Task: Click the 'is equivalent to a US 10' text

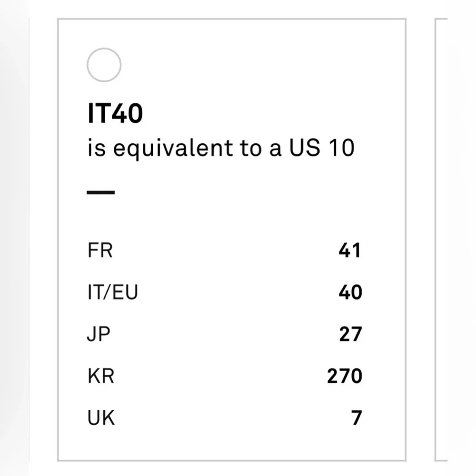Action: 221,148
